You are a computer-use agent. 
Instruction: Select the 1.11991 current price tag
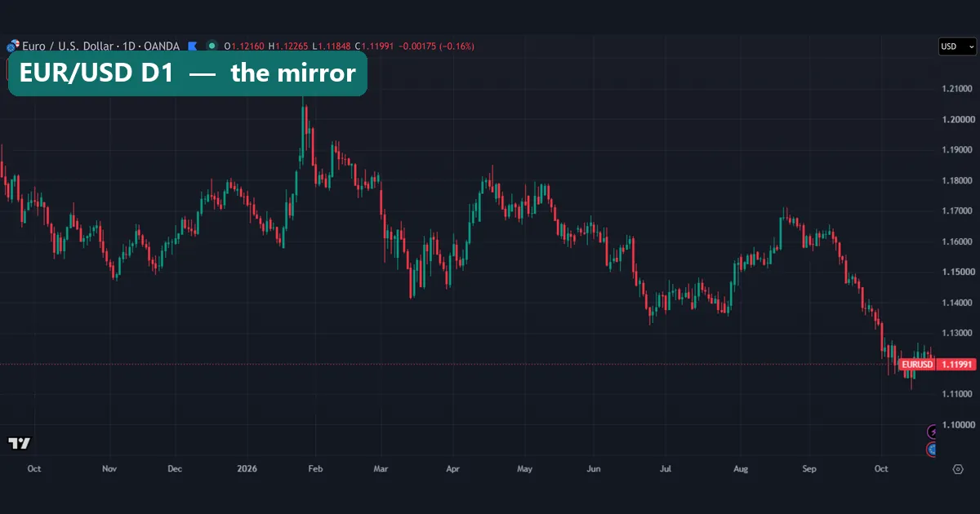tap(955, 364)
